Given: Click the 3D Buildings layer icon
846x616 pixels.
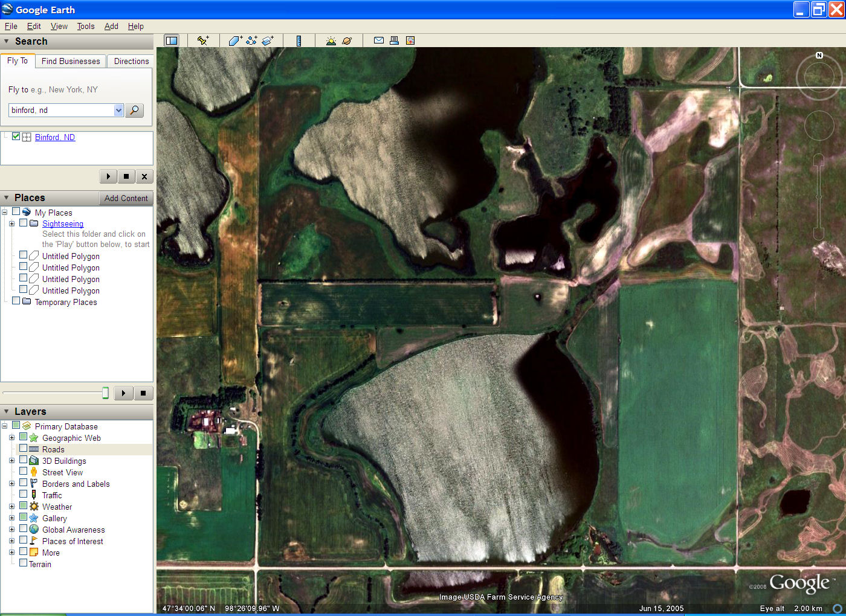Looking at the screenshot, I should [x=34, y=461].
